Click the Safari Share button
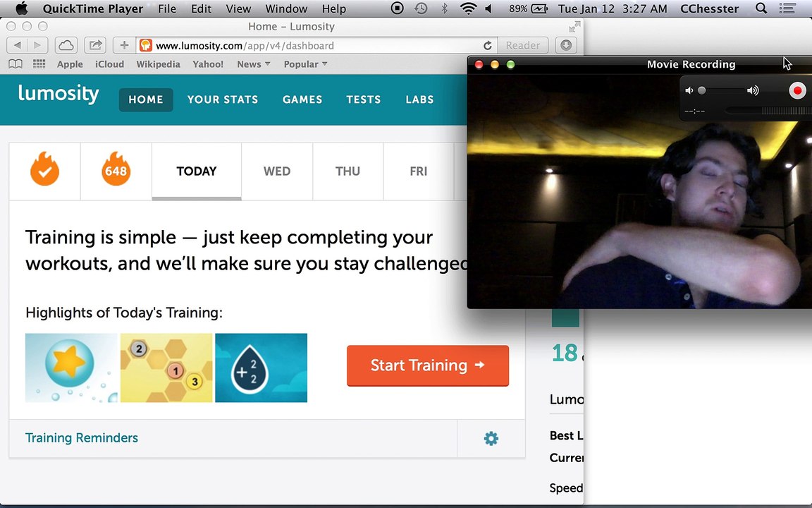 94,45
